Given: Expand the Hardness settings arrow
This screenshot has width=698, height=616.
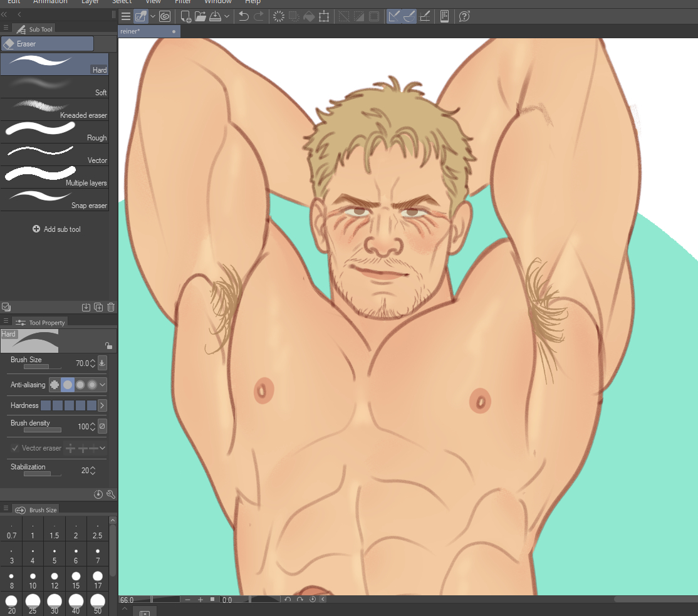Looking at the screenshot, I should (102, 405).
